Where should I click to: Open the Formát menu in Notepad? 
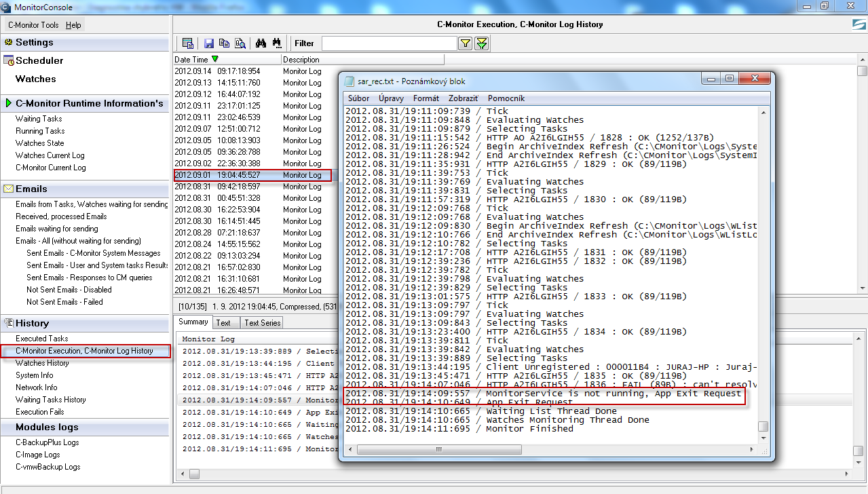pos(426,98)
